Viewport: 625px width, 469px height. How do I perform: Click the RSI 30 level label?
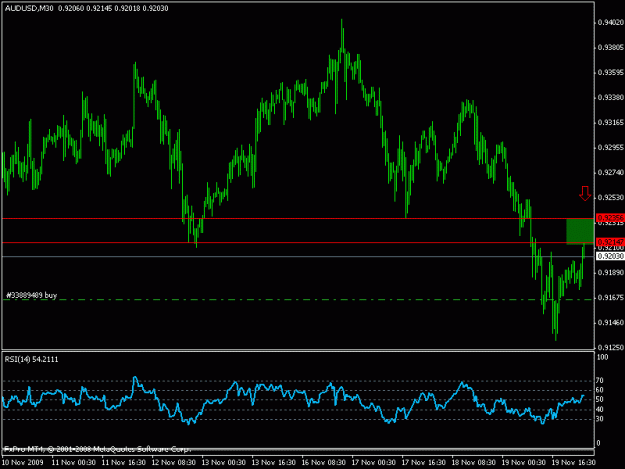(x=600, y=419)
